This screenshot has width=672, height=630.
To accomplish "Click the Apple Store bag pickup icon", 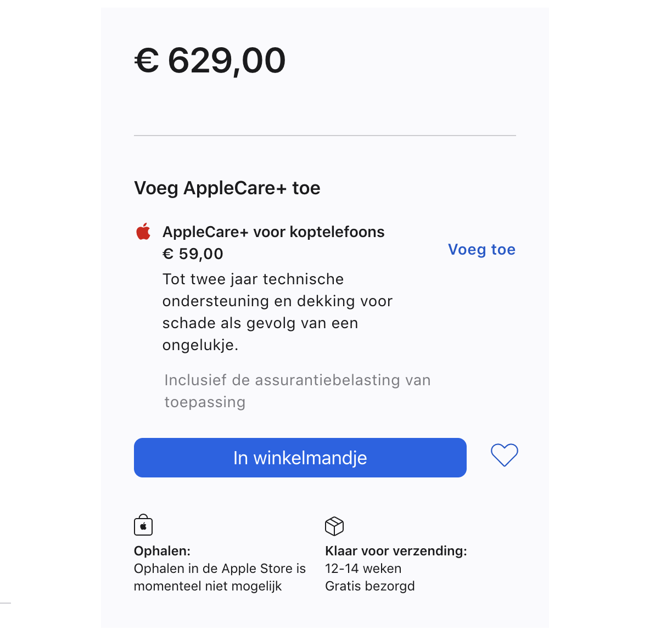I will coord(143,525).
